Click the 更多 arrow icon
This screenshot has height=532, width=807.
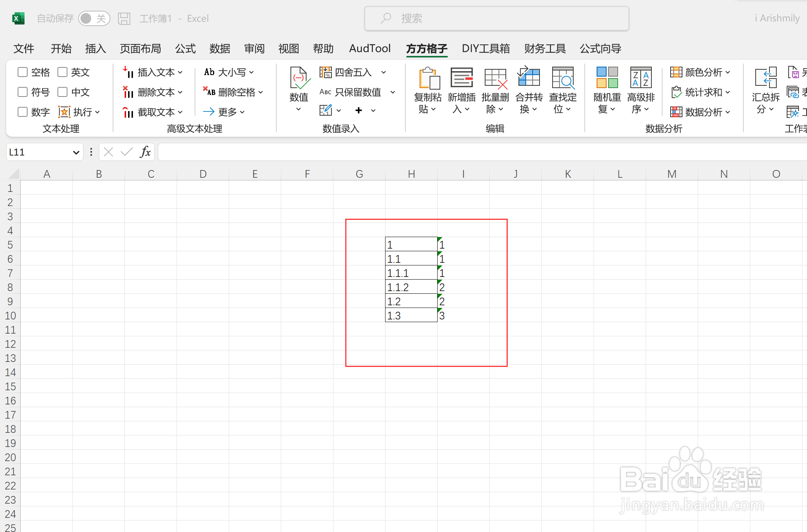point(209,111)
